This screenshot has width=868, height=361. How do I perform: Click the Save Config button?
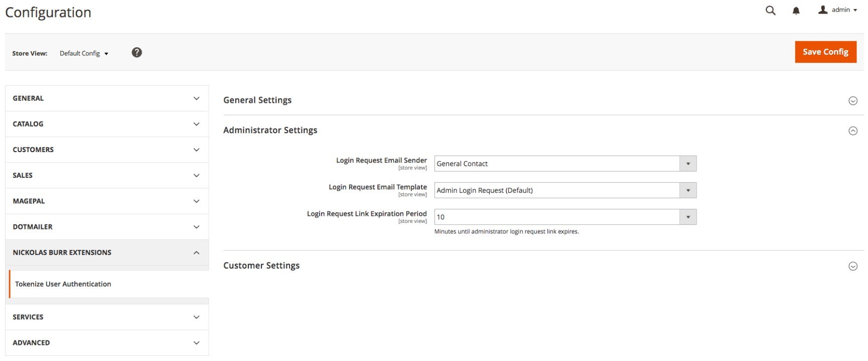coord(825,52)
